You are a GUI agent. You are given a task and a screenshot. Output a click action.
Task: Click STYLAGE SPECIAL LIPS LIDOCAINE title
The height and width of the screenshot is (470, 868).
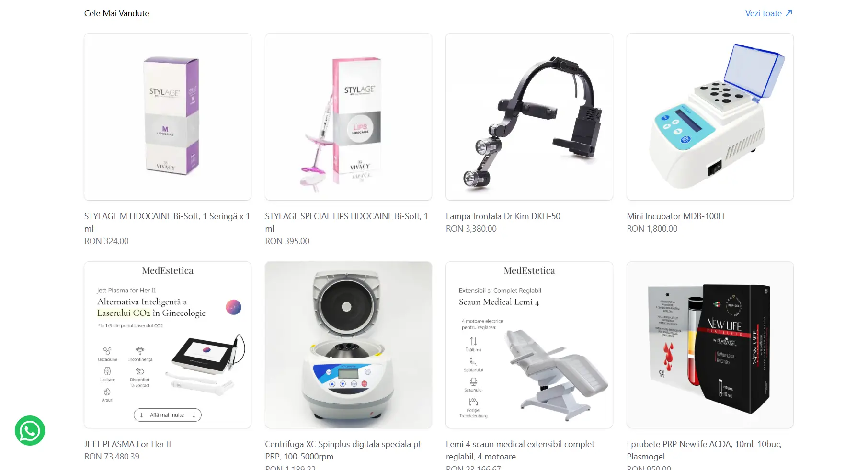[x=346, y=223]
